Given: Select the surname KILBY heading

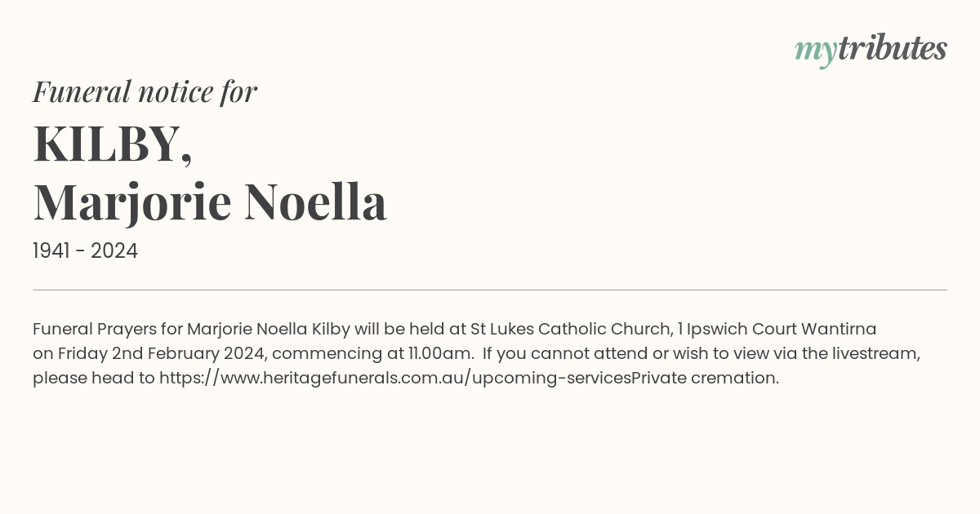Looking at the screenshot, I should coord(113,144).
